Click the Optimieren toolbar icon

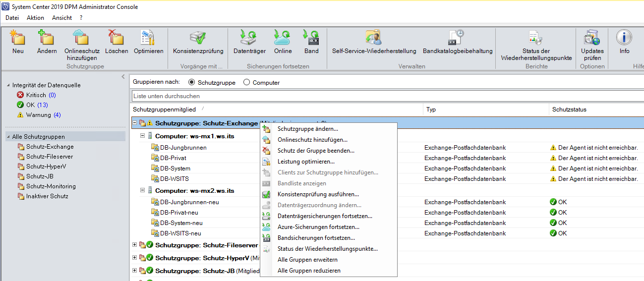pos(148,38)
